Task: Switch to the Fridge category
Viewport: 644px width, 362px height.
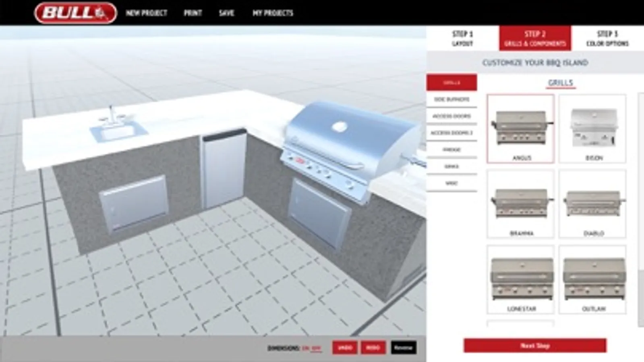Action: pos(452,150)
